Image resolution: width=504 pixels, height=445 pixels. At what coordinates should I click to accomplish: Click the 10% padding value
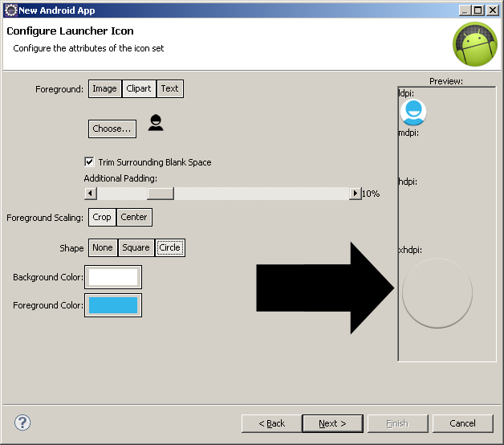[371, 194]
